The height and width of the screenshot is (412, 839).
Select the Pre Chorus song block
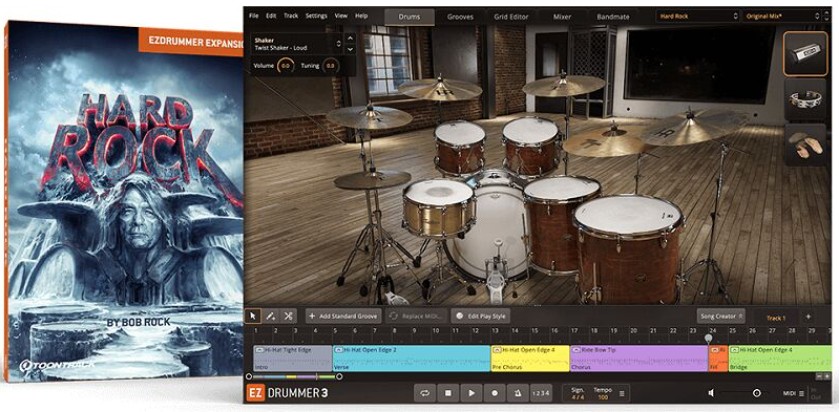(530, 358)
